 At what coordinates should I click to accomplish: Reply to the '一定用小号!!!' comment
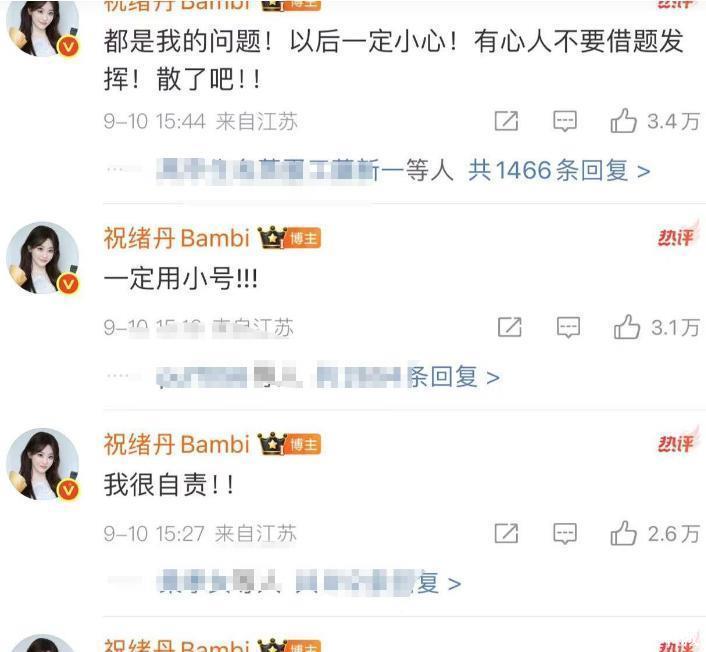(x=568, y=327)
